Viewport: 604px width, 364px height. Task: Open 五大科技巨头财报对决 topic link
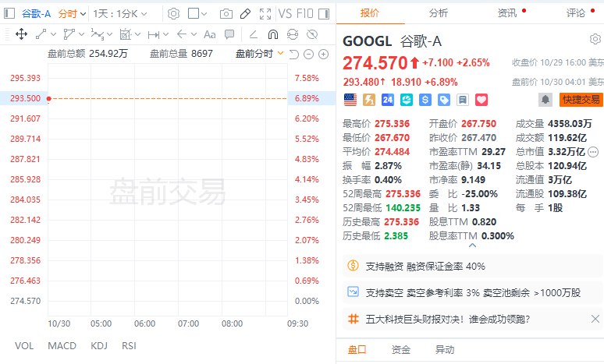(448, 319)
